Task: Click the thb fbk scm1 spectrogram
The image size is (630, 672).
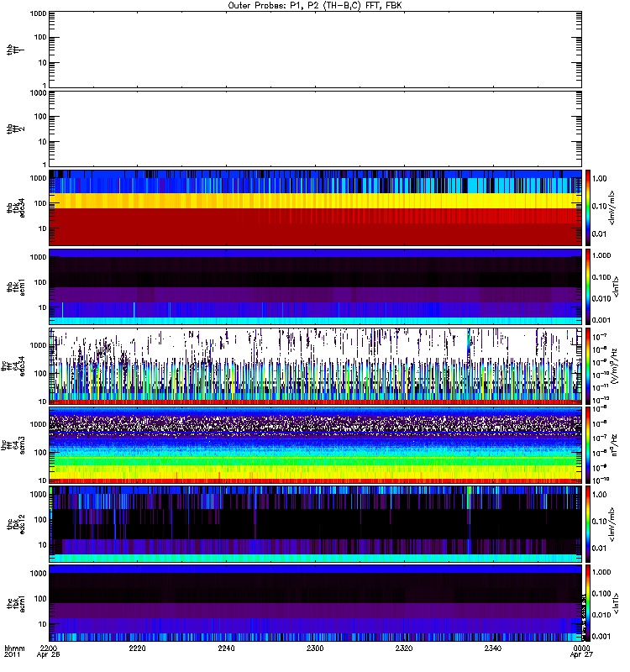Action: [x=316, y=286]
